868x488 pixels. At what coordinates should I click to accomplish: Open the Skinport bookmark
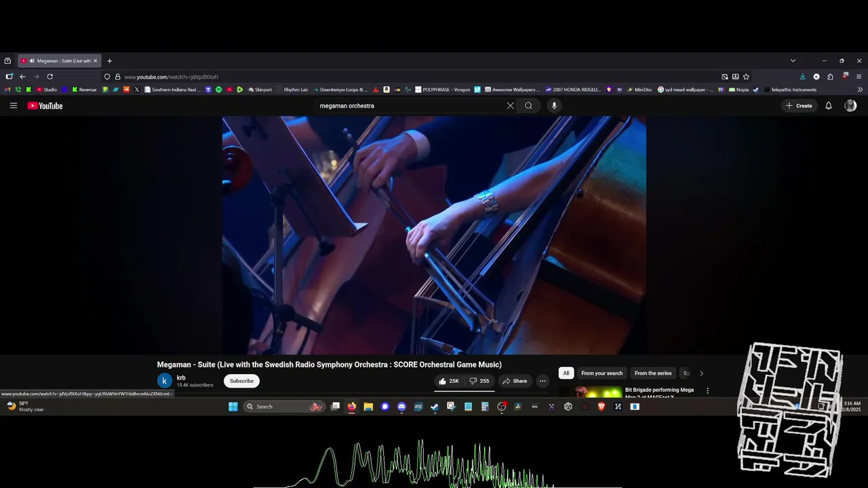260,89
